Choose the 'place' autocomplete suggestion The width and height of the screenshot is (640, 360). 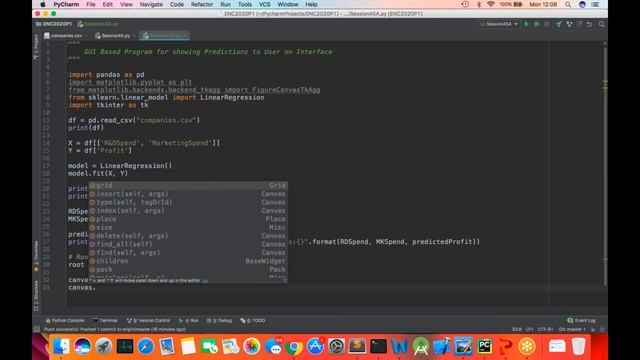(x=188, y=219)
